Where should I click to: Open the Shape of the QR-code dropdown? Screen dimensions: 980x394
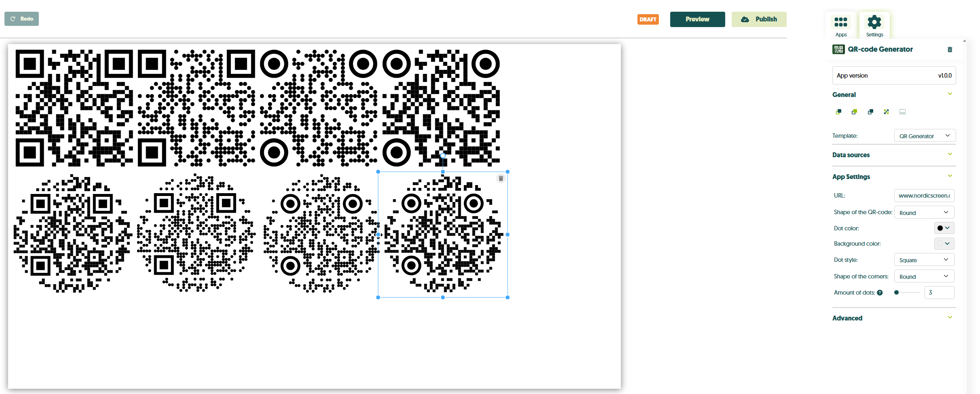point(924,213)
